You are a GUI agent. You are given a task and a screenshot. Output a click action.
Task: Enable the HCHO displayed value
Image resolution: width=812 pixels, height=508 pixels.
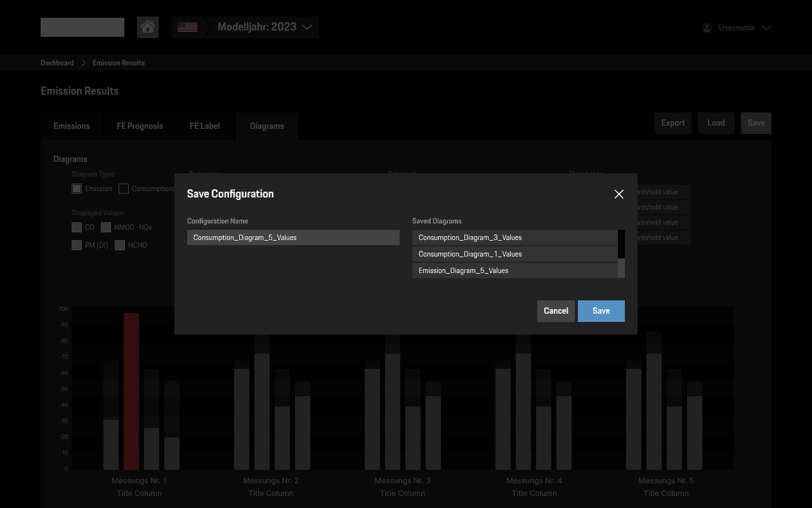pyautogui.click(x=120, y=244)
